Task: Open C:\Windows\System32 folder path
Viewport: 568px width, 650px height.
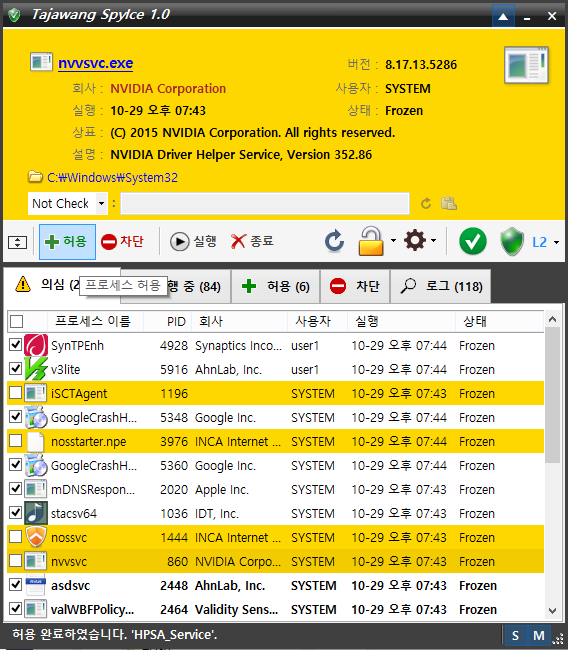Action: pyautogui.click(x=112, y=177)
